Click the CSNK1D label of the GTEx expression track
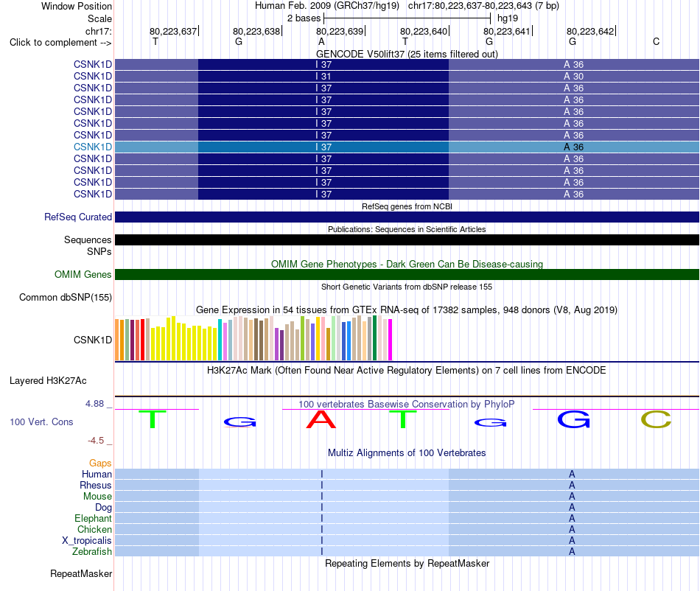 pos(92,340)
